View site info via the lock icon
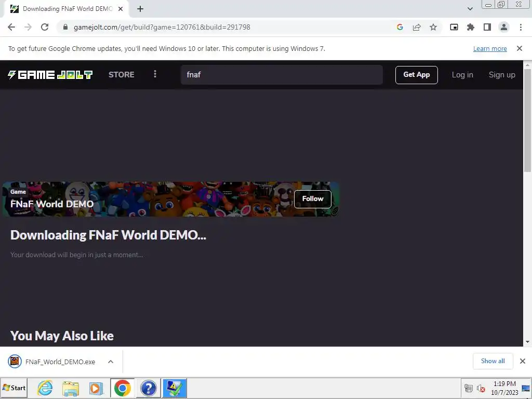The height and width of the screenshot is (399, 532). click(65, 27)
